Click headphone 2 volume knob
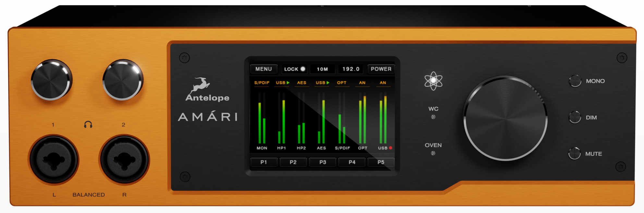644x213 pixels. pos(123,80)
